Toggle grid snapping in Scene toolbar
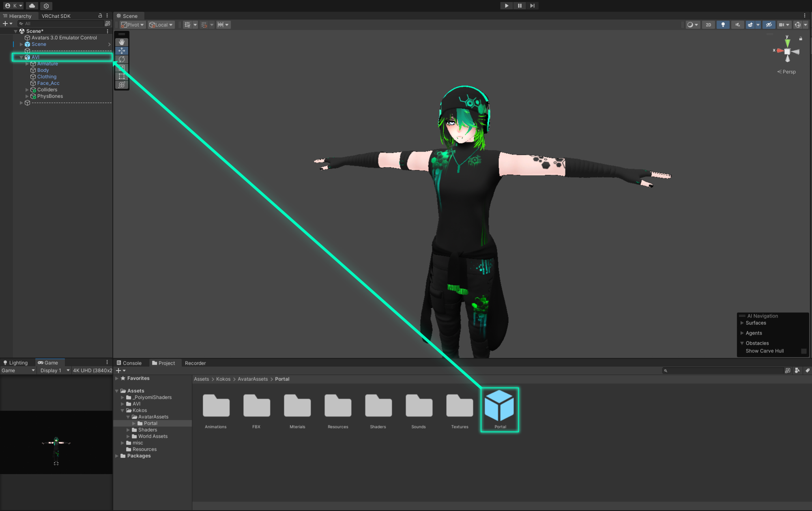812x511 pixels. (x=187, y=25)
